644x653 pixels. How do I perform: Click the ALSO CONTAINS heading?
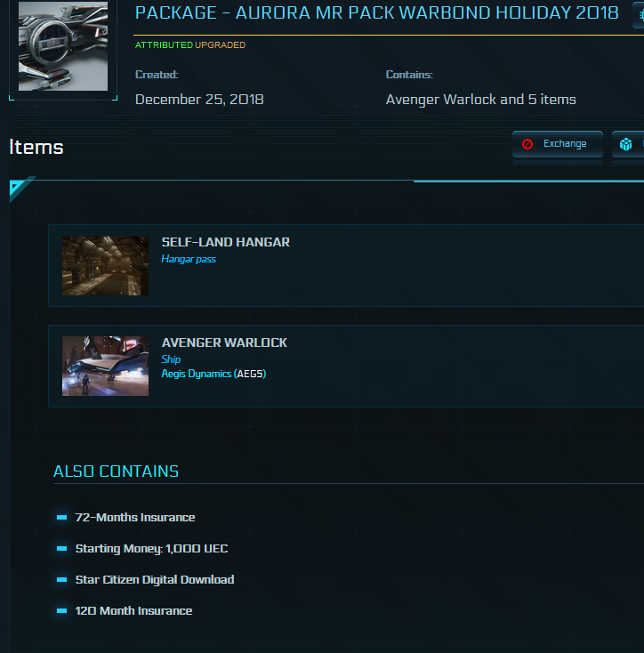[117, 472]
